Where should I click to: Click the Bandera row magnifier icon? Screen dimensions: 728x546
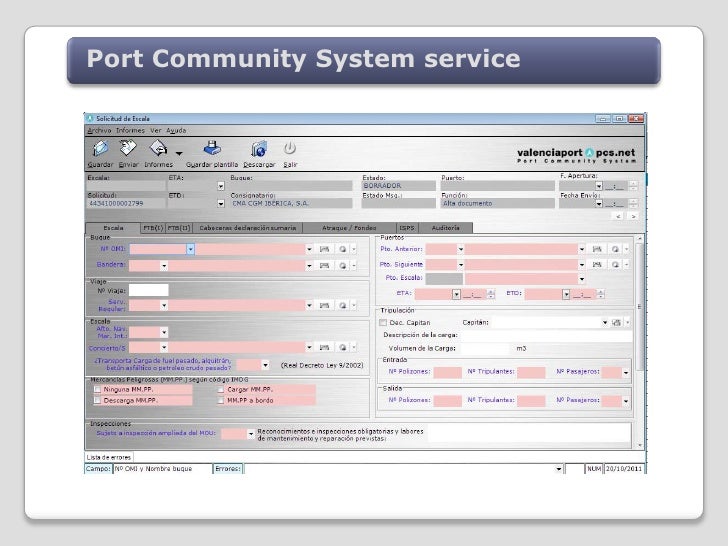point(343,266)
